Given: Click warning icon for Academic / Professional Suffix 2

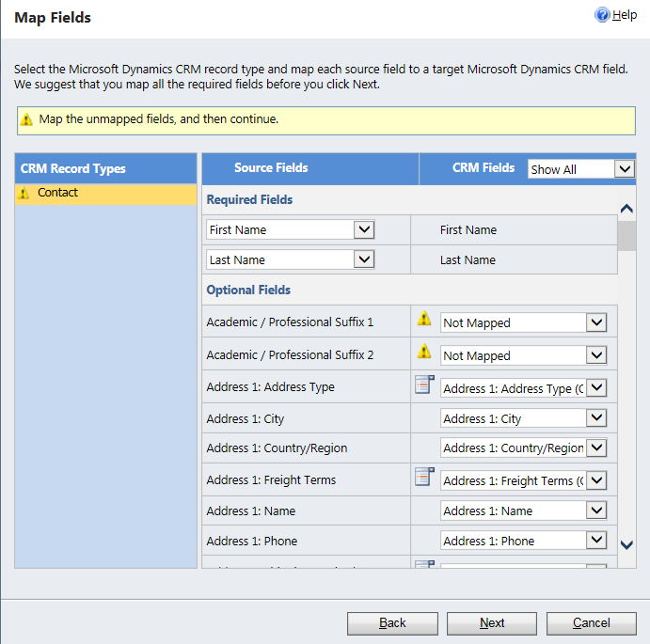Looking at the screenshot, I should 424,352.
